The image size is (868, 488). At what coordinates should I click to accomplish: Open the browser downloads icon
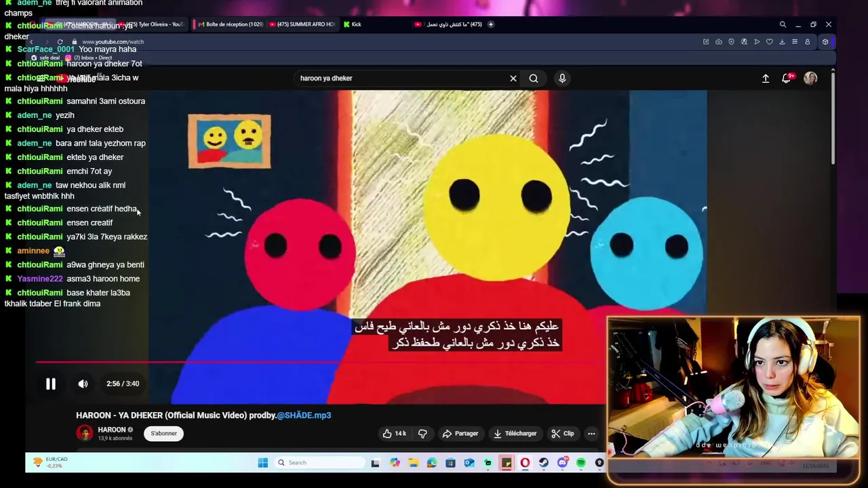pos(782,42)
